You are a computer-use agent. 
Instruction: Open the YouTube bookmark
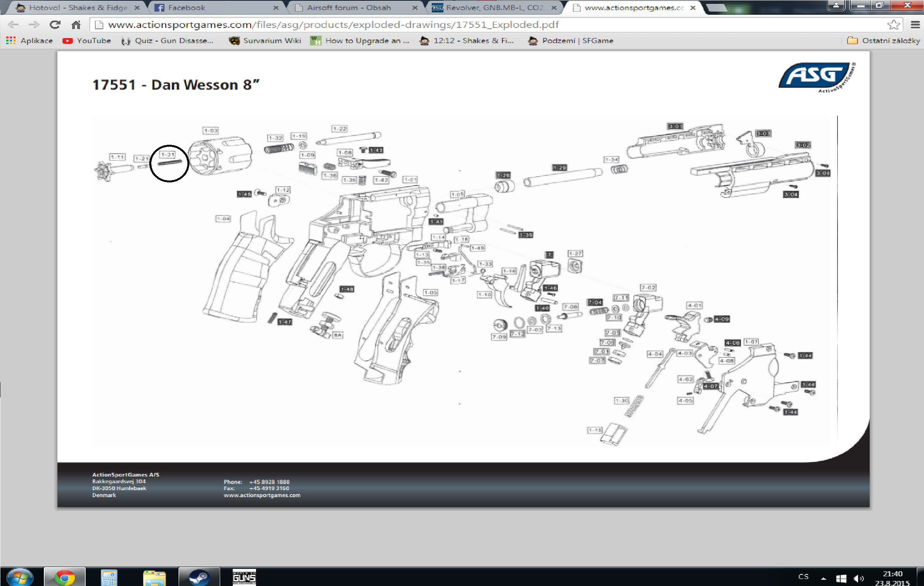(x=87, y=41)
